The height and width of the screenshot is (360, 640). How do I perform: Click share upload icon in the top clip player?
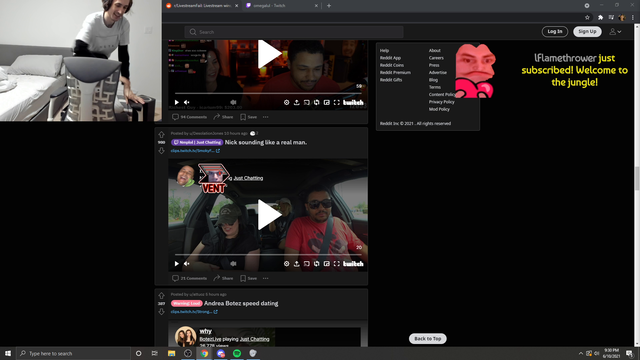pyautogui.click(x=297, y=102)
